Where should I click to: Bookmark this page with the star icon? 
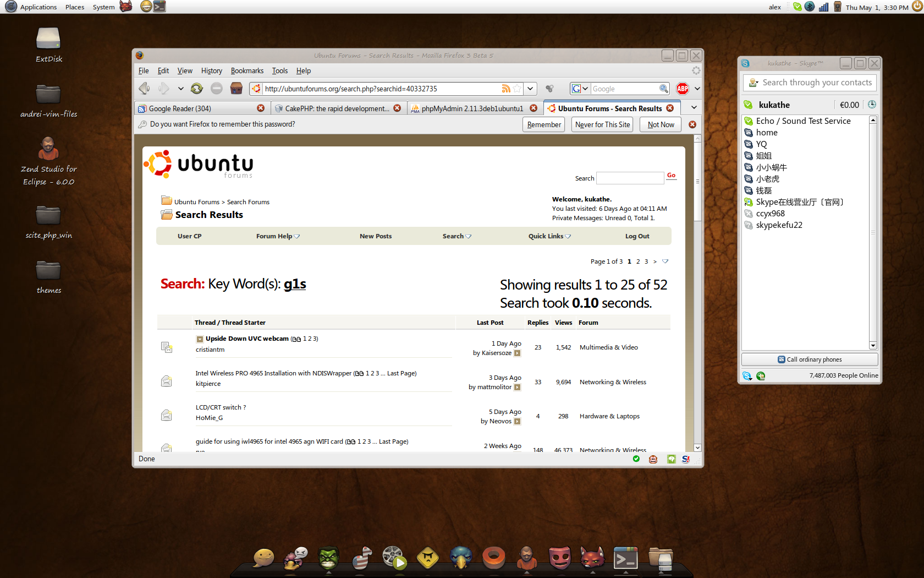pos(517,89)
